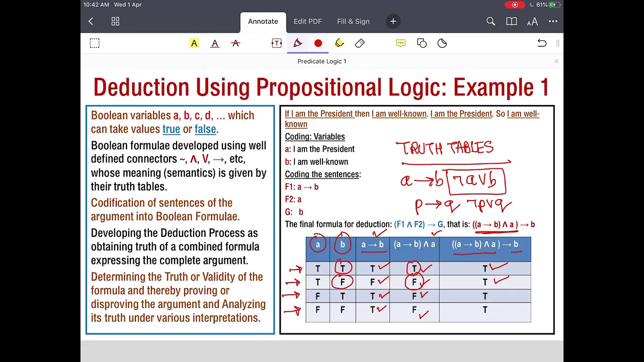This screenshot has height=362, width=644.
Task: Select the red pen drawing tool
Action: [298, 43]
